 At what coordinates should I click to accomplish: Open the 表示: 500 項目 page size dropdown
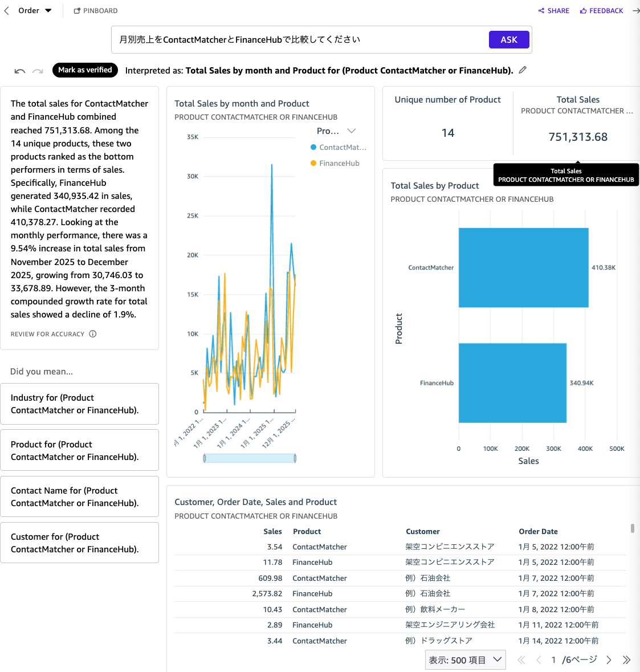(x=465, y=659)
